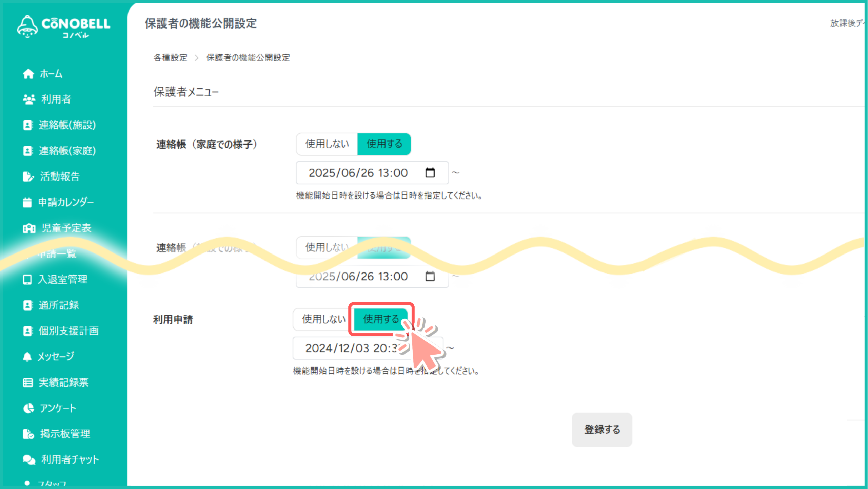Open the アンケート pie chart icon

28,408
